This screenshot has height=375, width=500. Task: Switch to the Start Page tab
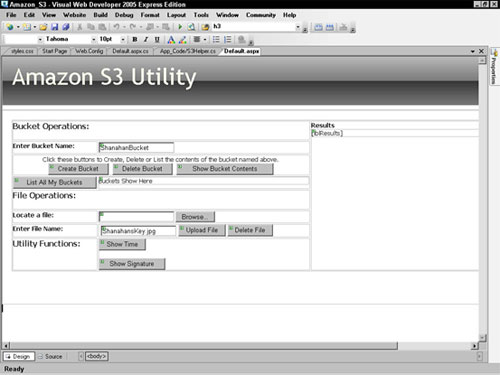[x=54, y=51]
